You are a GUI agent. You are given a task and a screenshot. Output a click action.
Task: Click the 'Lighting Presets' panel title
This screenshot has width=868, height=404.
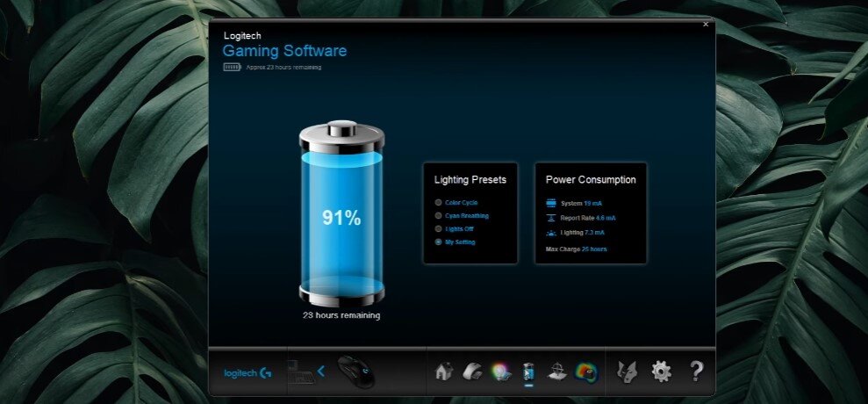click(x=470, y=179)
